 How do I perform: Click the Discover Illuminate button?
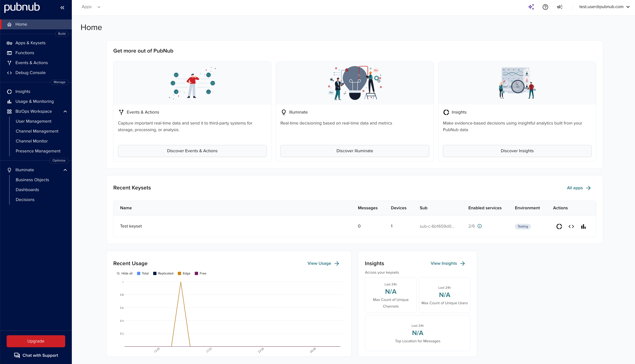point(355,151)
